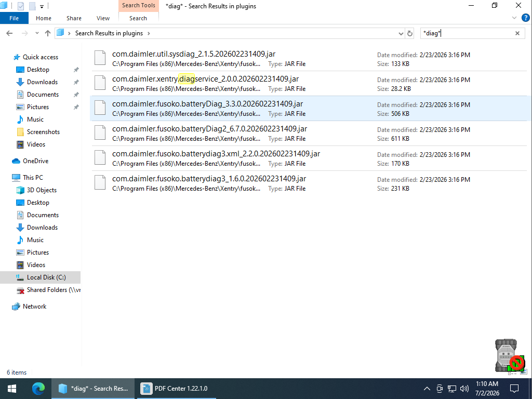This screenshot has height=399, width=532.
Task: Show hidden tray icons chevron
Action: [427, 389]
